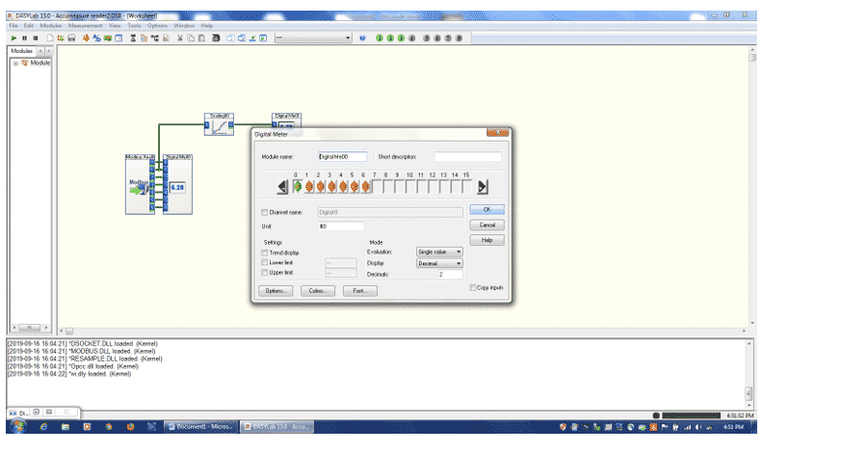Click the Colors... button

316,290
